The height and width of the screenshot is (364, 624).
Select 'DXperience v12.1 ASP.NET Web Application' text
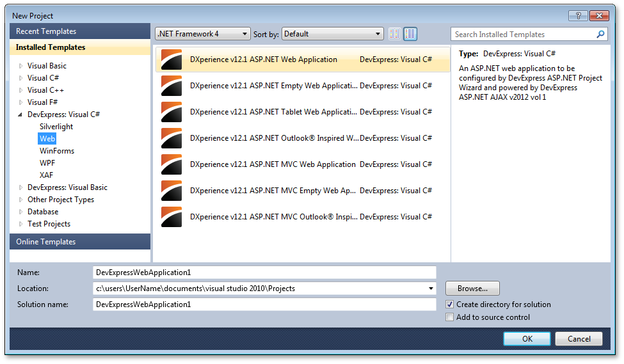264,59
